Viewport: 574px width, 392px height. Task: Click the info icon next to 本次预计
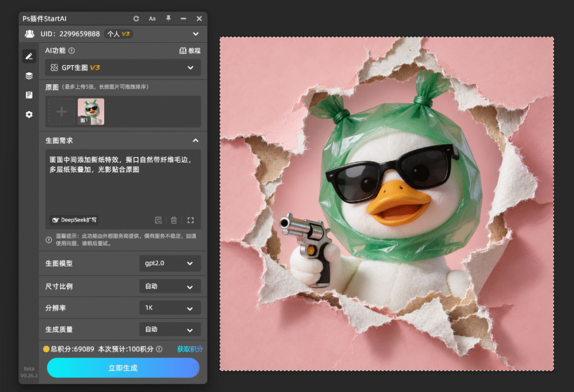click(x=159, y=349)
